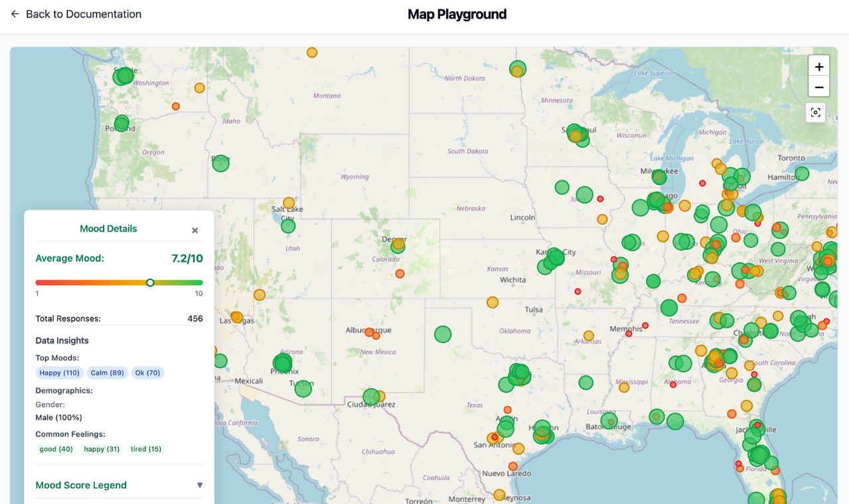Click the Data Insights heading
849x504 pixels.
click(x=62, y=341)
